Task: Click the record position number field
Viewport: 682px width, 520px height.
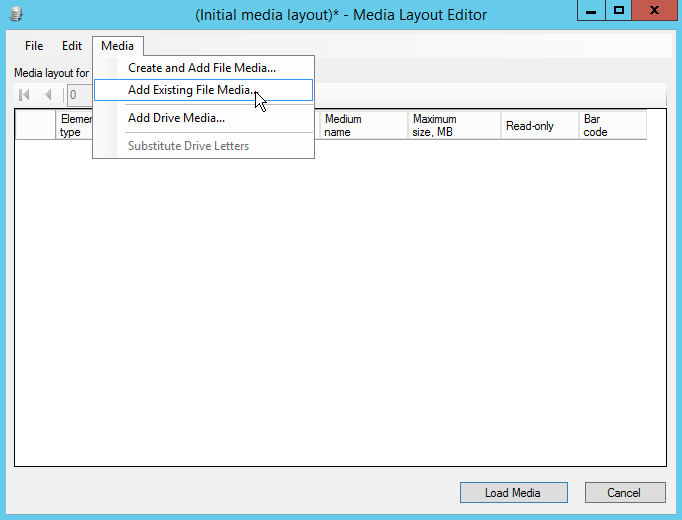Action: coord(78,95)
